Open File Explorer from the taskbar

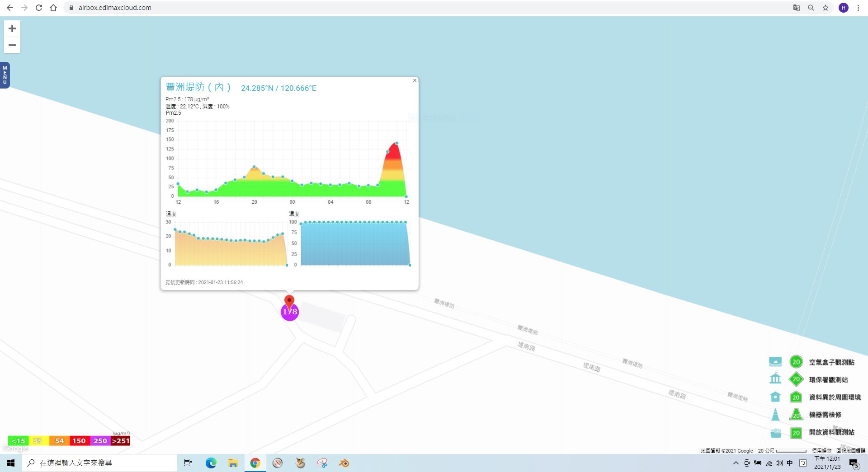pyautogui.click(x=233, y=463)
